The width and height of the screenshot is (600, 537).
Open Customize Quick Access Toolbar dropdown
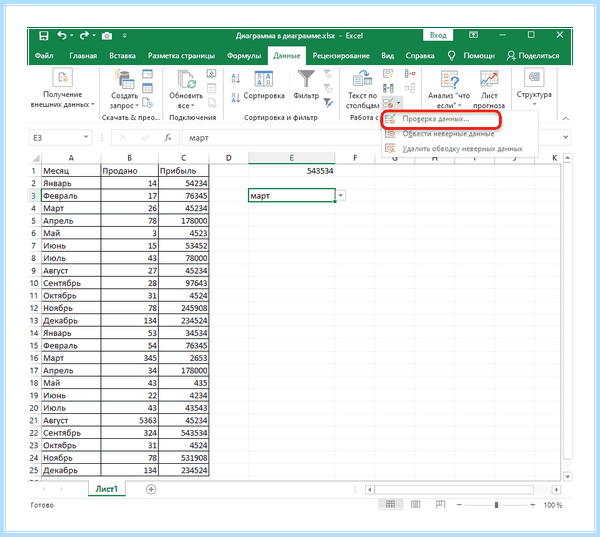[124, 36]
